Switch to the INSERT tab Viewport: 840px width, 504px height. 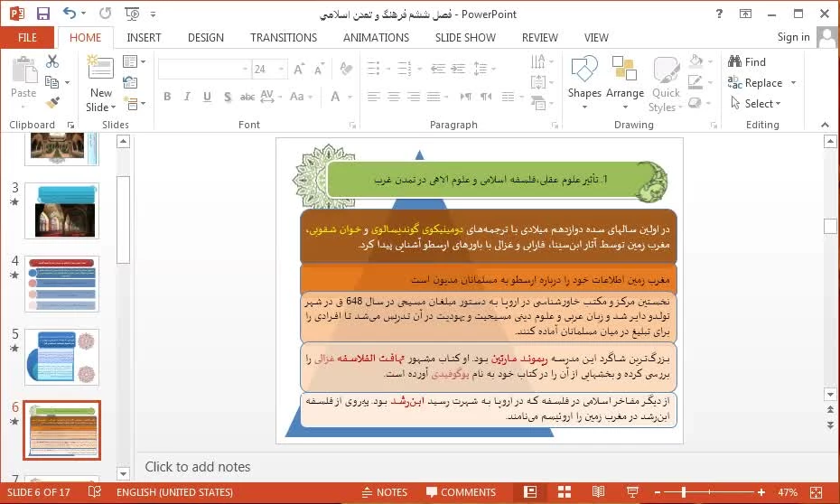(144, 38)
